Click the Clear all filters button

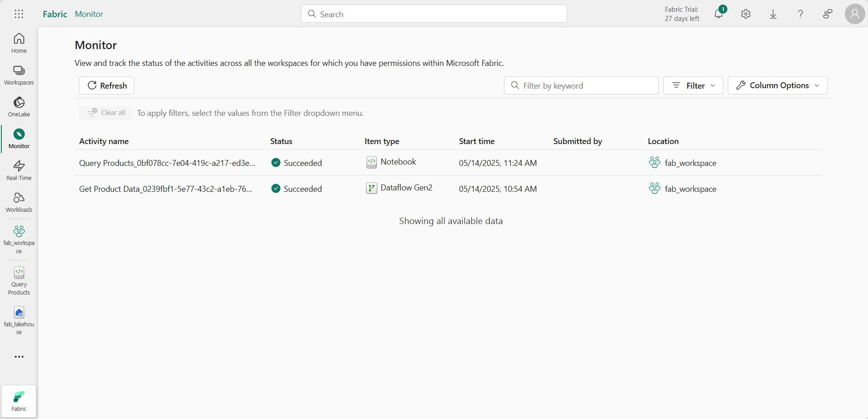106,113
